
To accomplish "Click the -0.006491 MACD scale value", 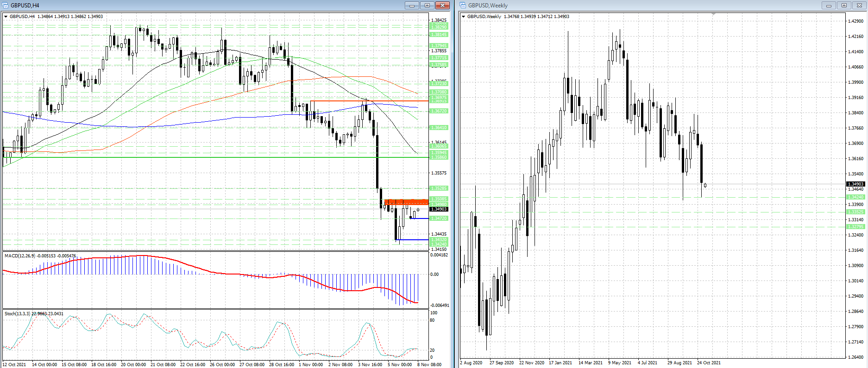I will [x=440, y=306].
